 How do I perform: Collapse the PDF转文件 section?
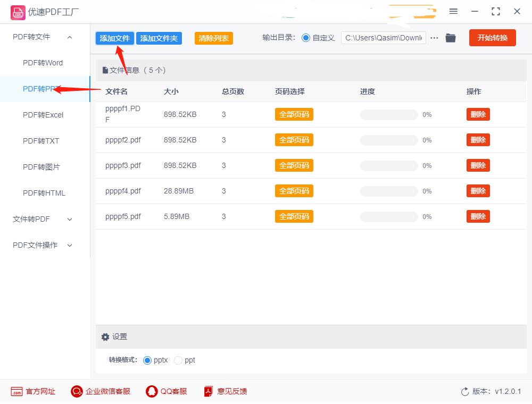click(x=70, y=37)
